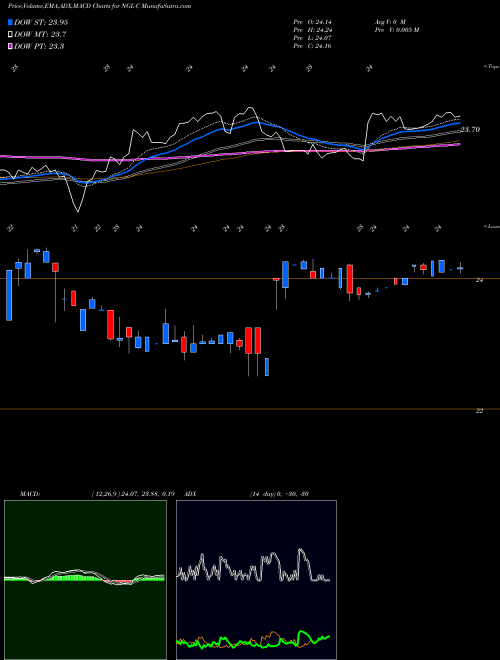This screenshot has height=660, width=500.
Task: Click the last candlestick on the chart's right edge
Action: pyautogui.click(x=460, y=268)
